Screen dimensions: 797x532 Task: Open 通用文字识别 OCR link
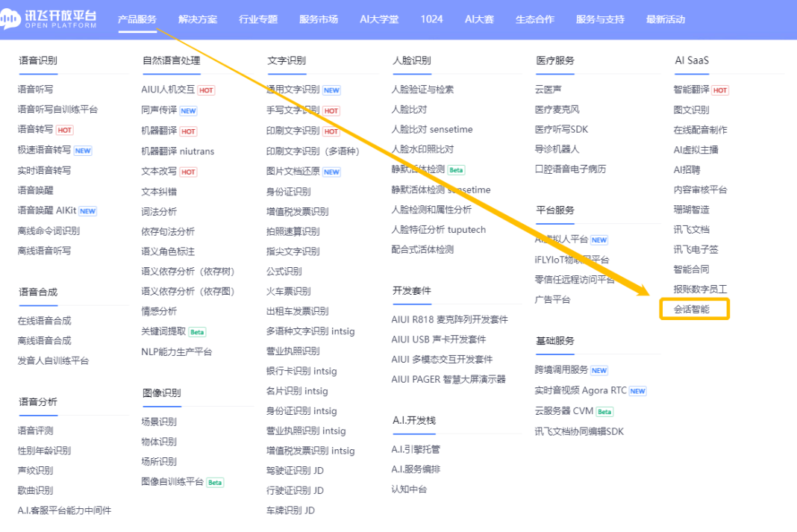click(293, 90)
